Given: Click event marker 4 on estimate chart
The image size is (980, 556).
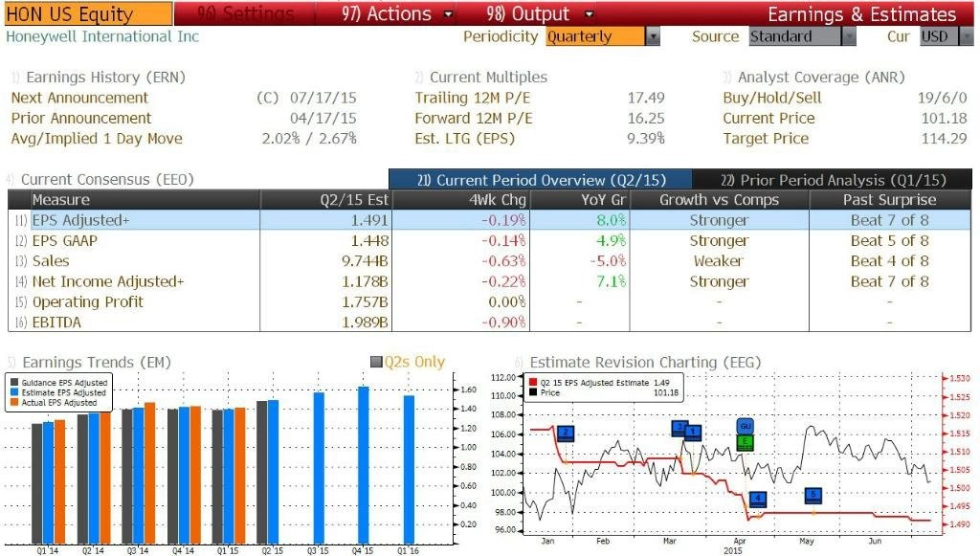Looking at the screenshot, I should tap(758, 499).
